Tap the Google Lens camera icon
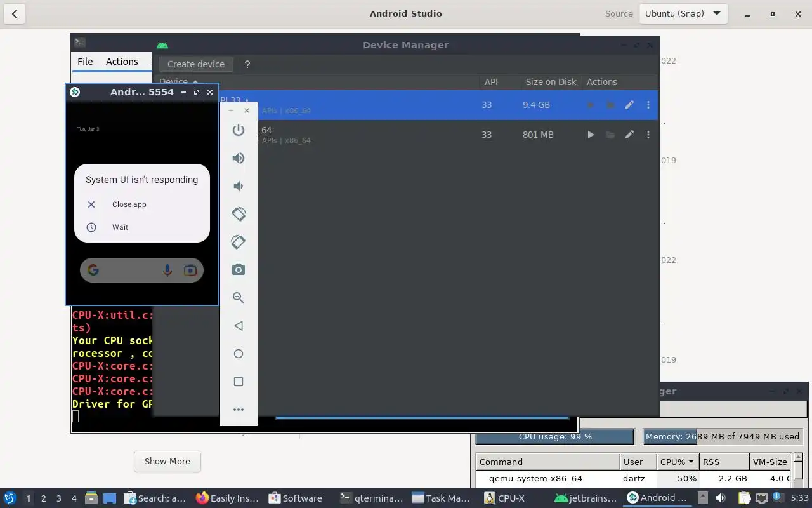The height and width of the screenshot is (508, 812). point(190,271)
